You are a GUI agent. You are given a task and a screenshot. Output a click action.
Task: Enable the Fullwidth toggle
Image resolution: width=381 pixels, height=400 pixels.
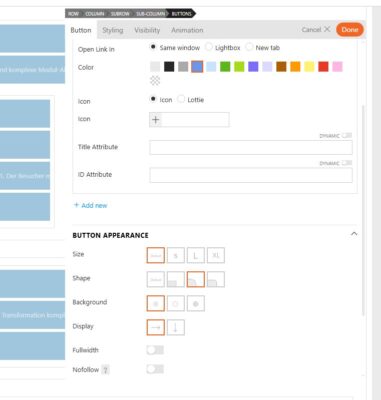tap(155, 350)
